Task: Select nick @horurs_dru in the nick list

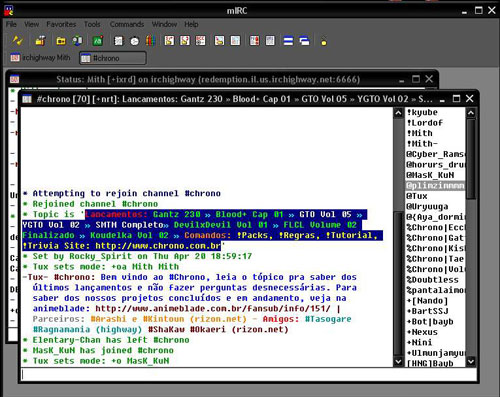Action: [x=435, y=165]
